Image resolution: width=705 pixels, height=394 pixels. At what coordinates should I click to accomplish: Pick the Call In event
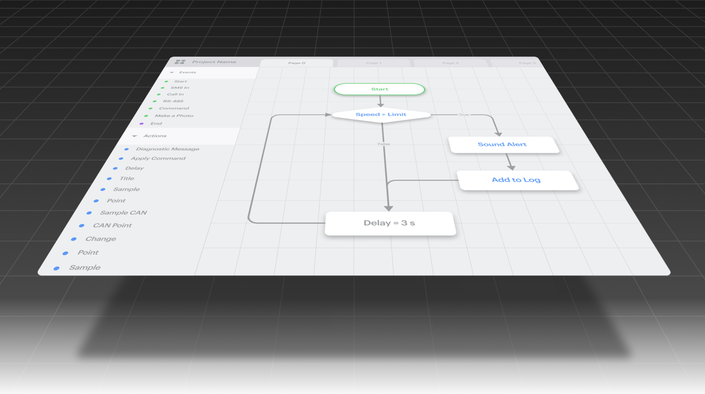(175, 94)
